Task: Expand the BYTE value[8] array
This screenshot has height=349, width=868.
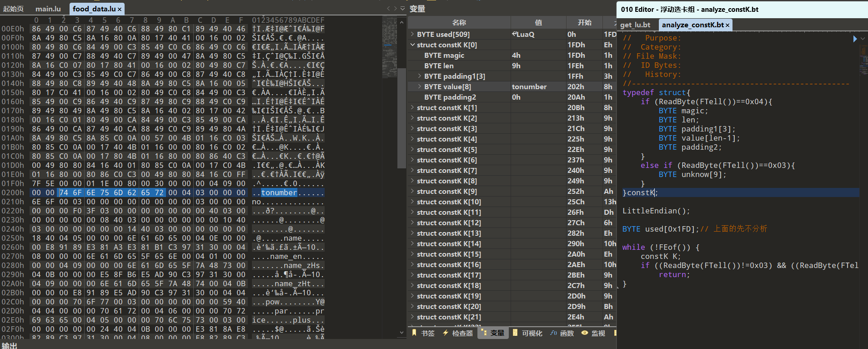Action: [x=420, y=86]
